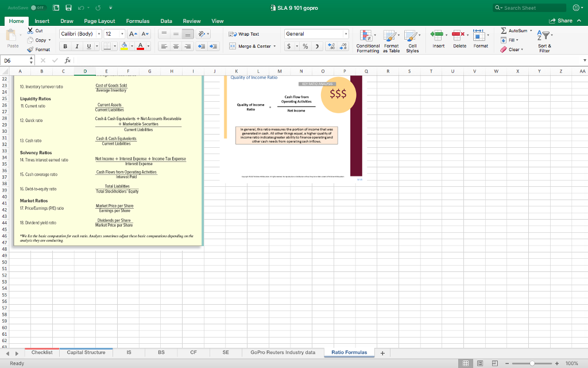
Task: Click the Undo arrow icon
Action: 80,7
